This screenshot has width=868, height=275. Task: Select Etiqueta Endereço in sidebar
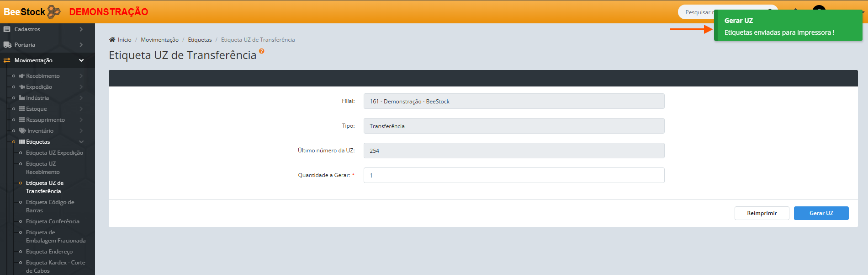click(x=49, y=252)
